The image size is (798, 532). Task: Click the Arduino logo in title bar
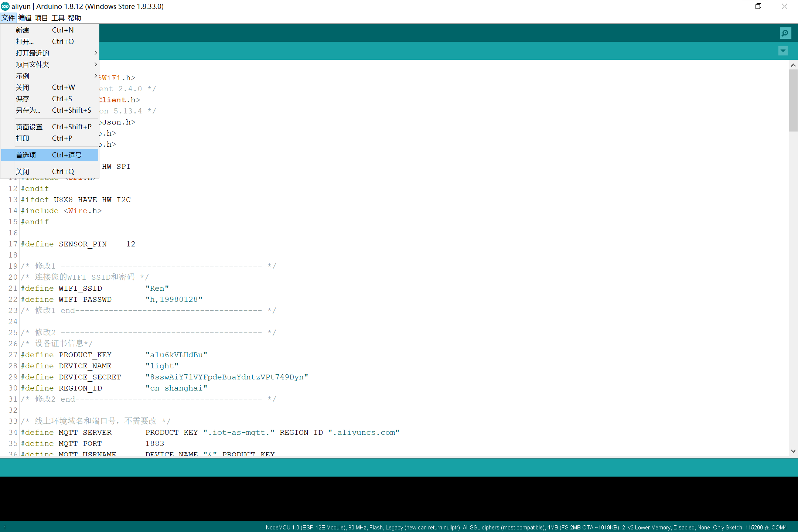click(5, 6)
